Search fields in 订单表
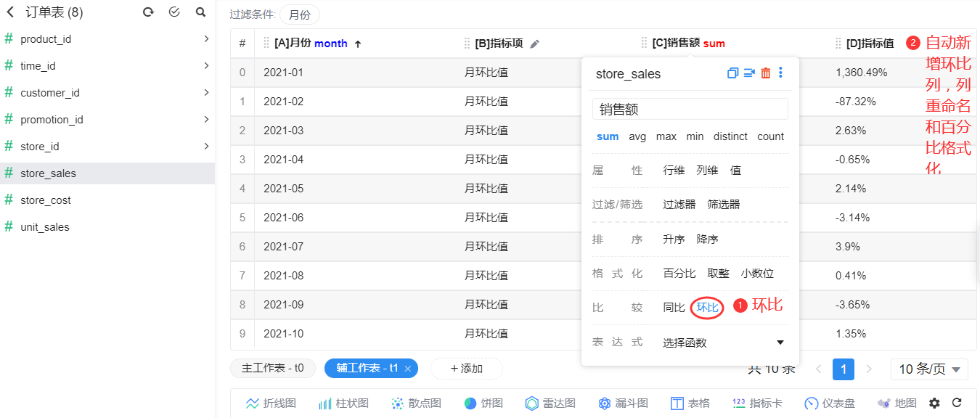Image resolution: width=980 pixels, height=418 pixels. (x=200, y=12)
